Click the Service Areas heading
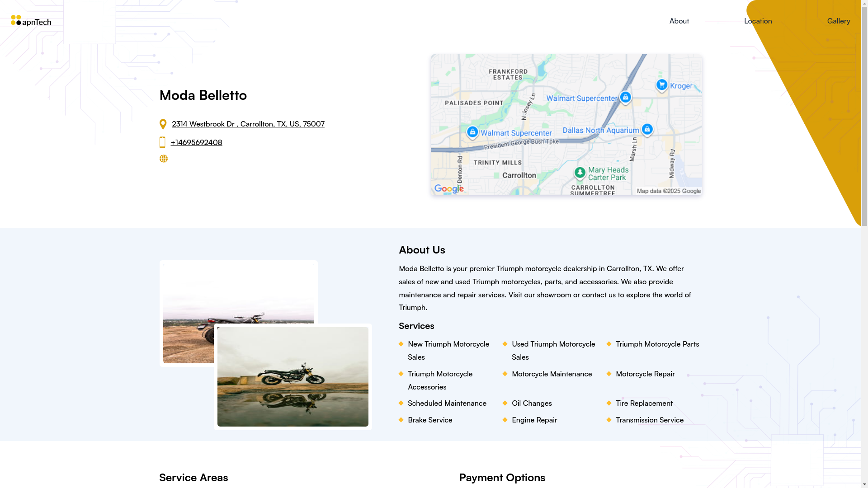Screen dimensions: 868x488 pos(193,477)
